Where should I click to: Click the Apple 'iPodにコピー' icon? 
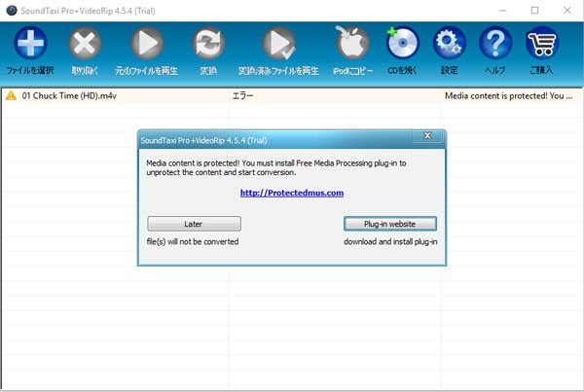352,42
